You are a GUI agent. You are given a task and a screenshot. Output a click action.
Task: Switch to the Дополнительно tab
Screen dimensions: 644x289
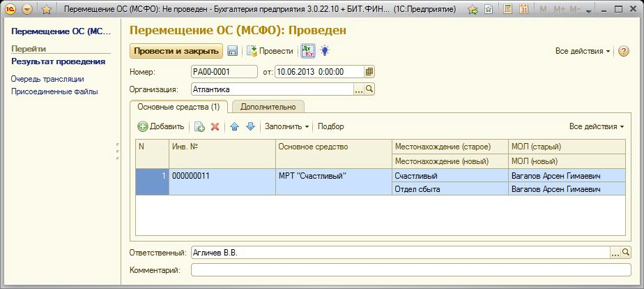pyautogui.click(x=268, y=107)
